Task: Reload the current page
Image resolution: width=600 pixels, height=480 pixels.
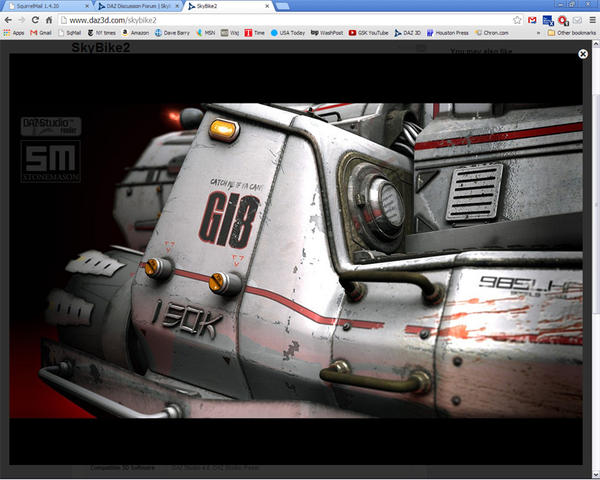Action: pyautogui.click(x=35, y=20)
